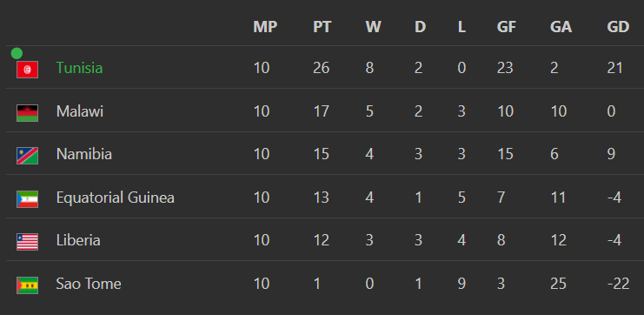Screen dimensions: 644x315
Task: Open the Sao Tome team link
Action: tap(89, 284)
